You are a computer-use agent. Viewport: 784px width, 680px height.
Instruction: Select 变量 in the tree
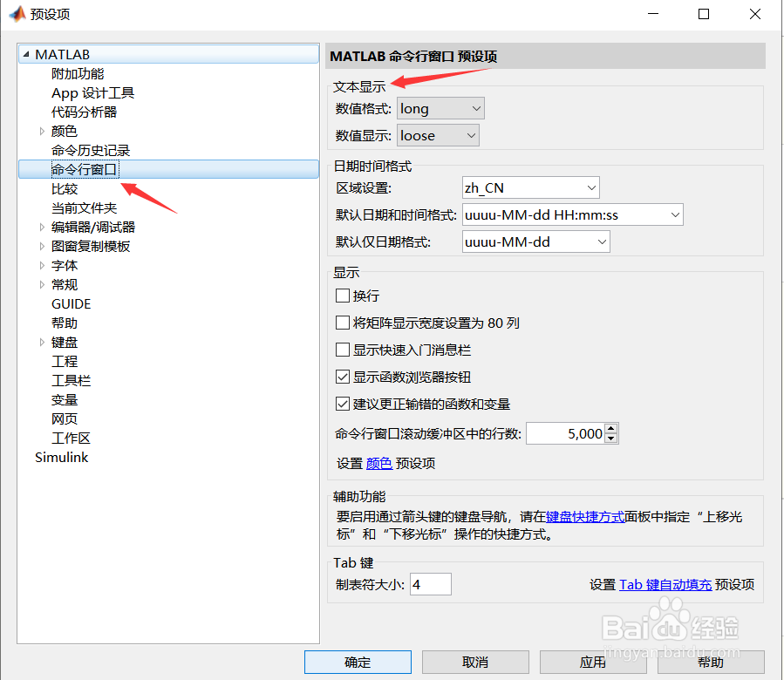(65, 399)
